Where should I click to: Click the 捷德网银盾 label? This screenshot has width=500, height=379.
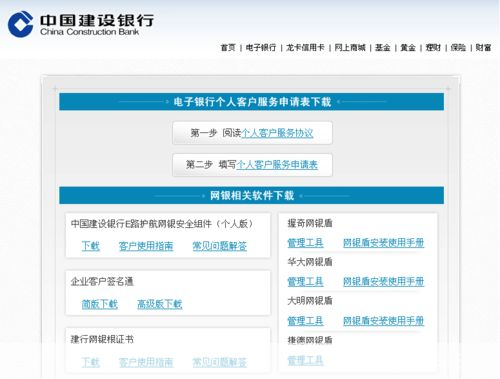coord(310,340)
